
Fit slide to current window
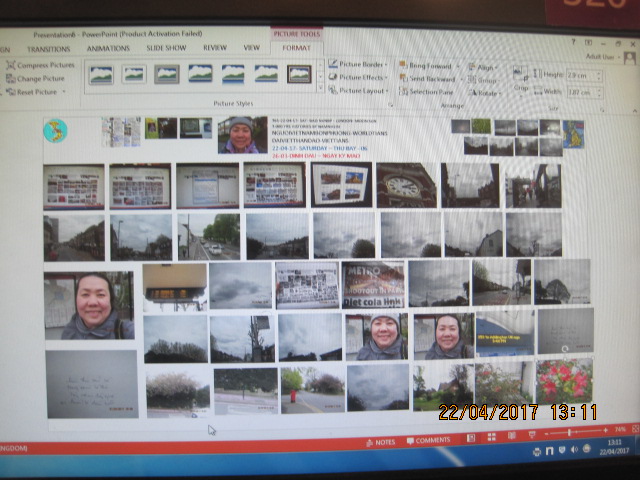tap(636, 428)
